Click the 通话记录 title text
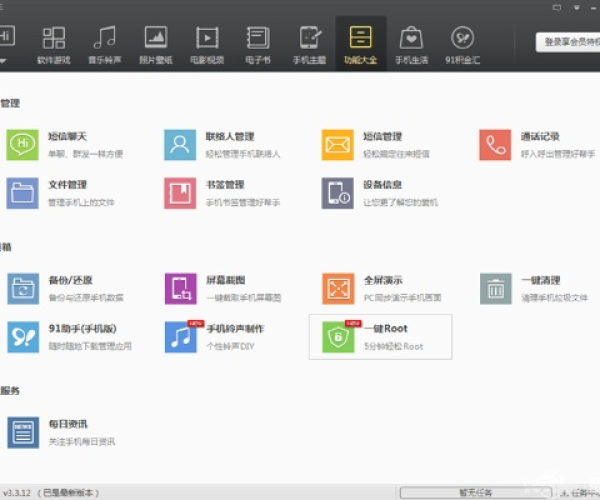 (540, 137)
